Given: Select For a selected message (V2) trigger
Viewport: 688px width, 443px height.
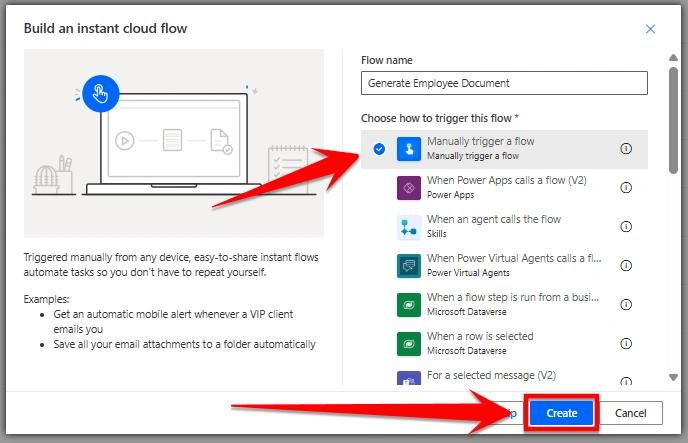Looking at the screenshot, I should 504,375.
